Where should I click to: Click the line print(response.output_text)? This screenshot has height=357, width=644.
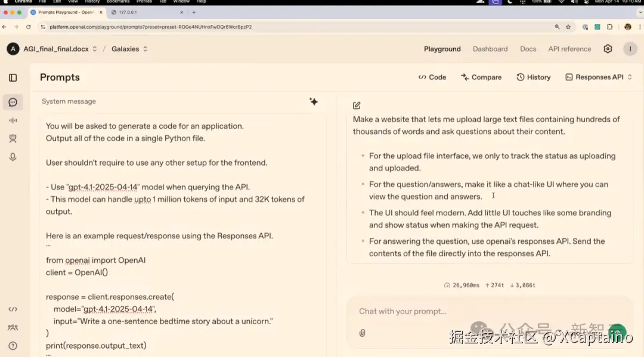[96, 346]
